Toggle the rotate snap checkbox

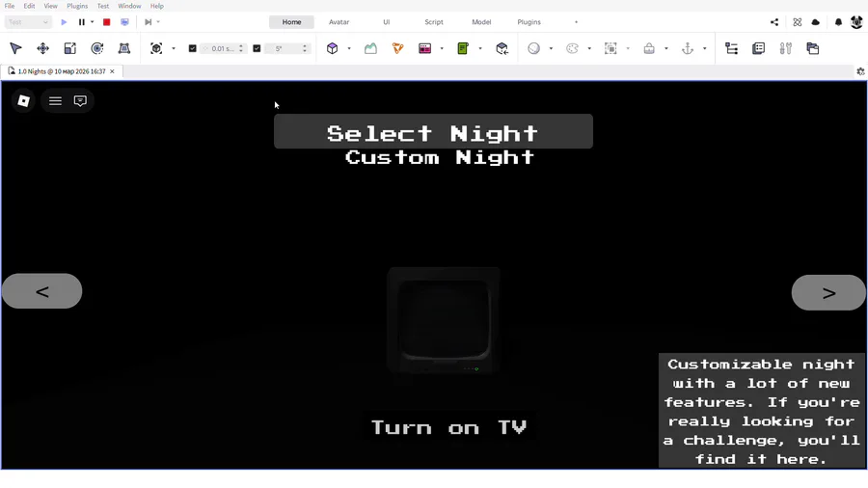[x=257, y=48]
